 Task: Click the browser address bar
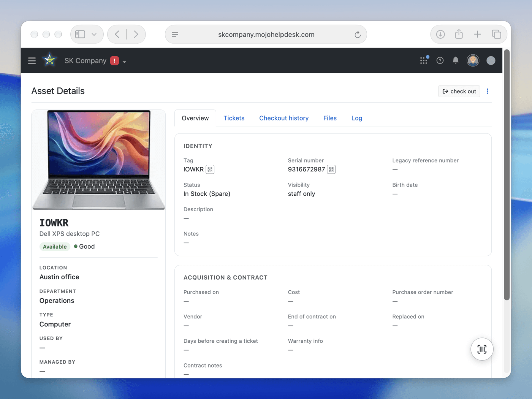(266, 35)
